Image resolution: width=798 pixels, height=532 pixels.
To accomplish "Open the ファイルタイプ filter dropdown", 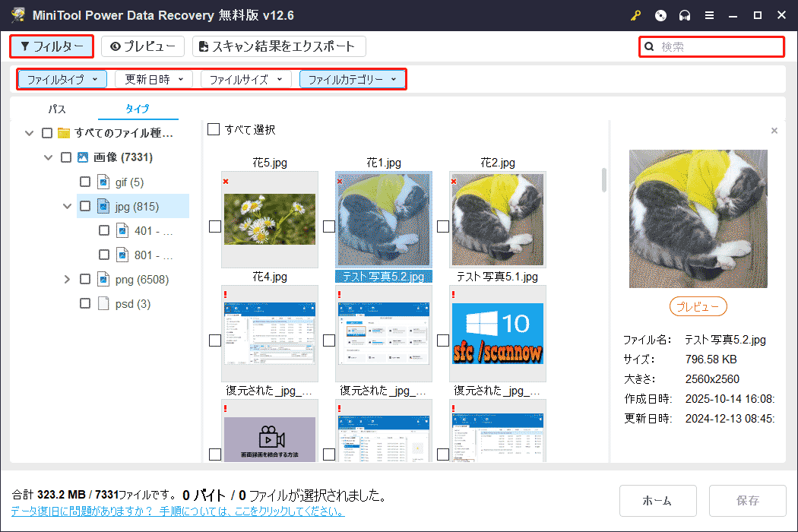I will pyautogui.click(x=62, y=78).
